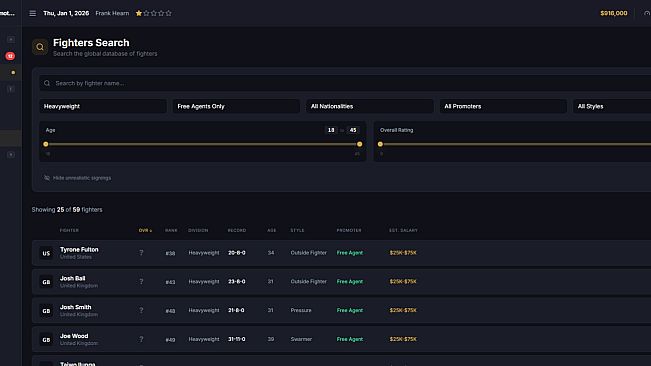
Task: Click the Heavyweight division cell for Josh Ball
Action: pyautogui.click(x=204, y=281)
